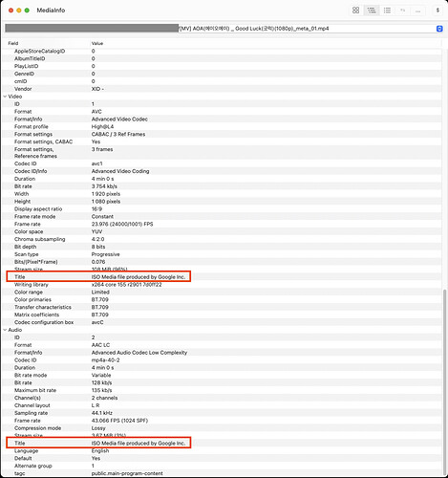448x478 pixels.
Task: Collapse the Audio section
Action: point(5,330)
